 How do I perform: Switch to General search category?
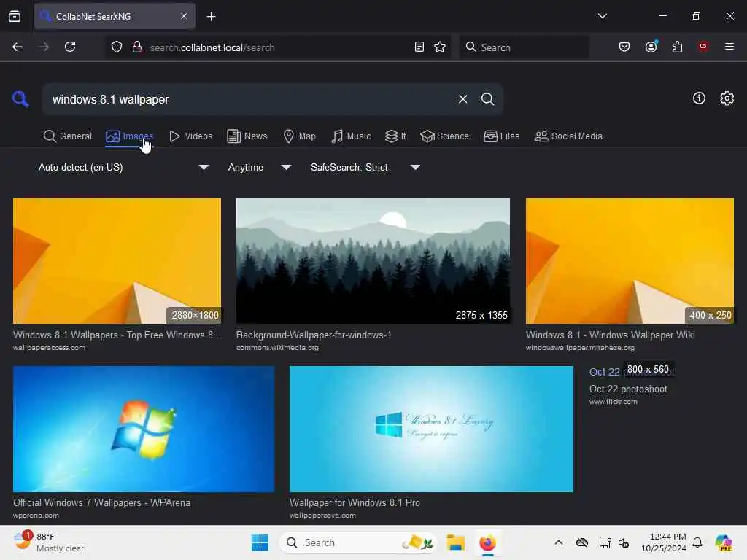[68, 136]
